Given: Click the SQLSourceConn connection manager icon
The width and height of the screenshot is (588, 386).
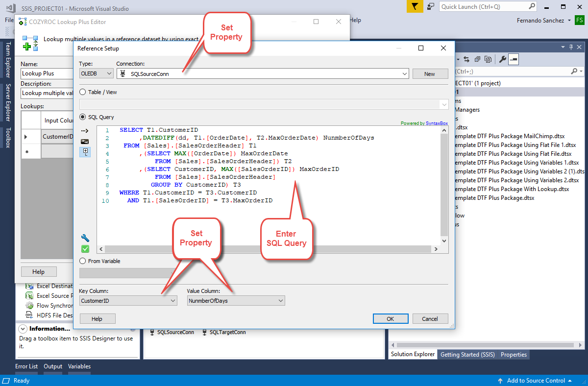Looking at the screenshot, I should click(152, 332).
